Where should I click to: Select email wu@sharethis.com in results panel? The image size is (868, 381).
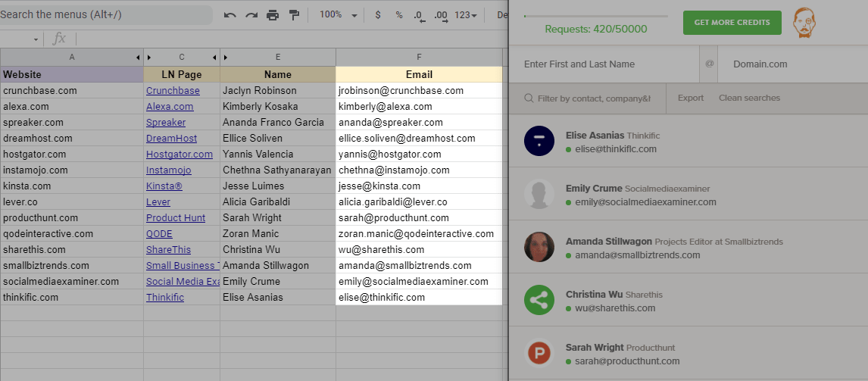click(x=615, y=308)
